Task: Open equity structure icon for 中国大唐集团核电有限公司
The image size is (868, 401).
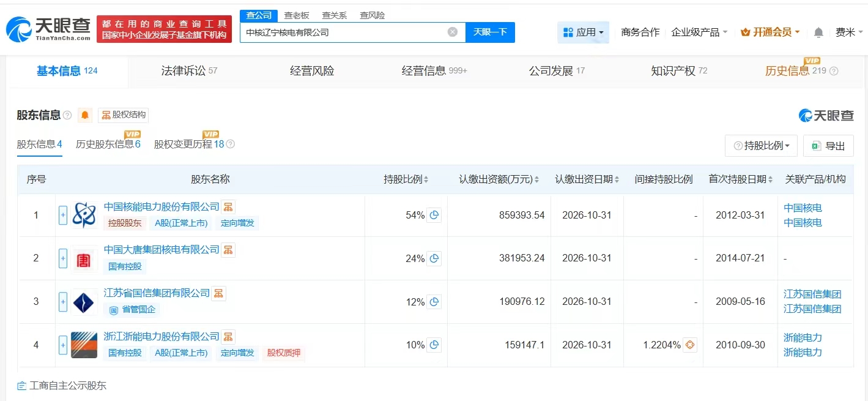Action: pyautogui.click(x=228, y=250)
